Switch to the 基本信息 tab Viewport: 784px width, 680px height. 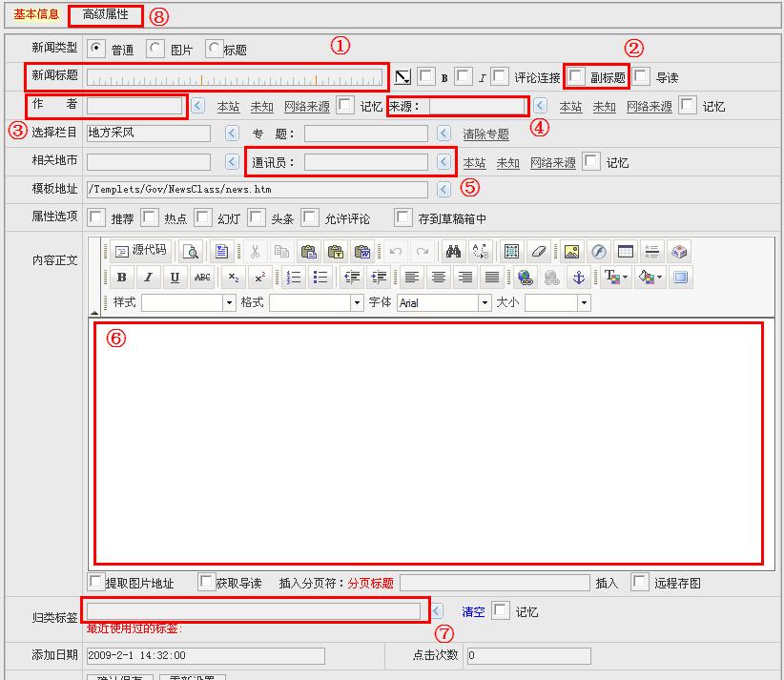pos(36,15)
